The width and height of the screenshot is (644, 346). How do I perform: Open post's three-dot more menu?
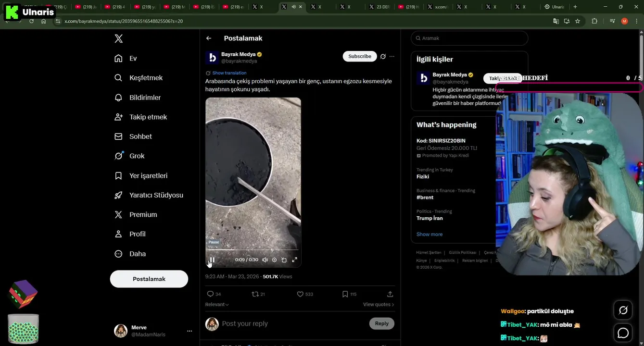[392, 56]
